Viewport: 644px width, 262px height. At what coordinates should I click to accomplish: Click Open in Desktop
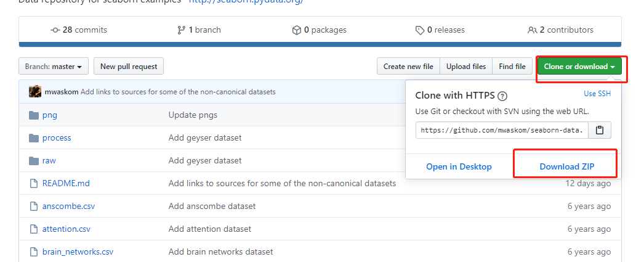(x=459, y=166)
